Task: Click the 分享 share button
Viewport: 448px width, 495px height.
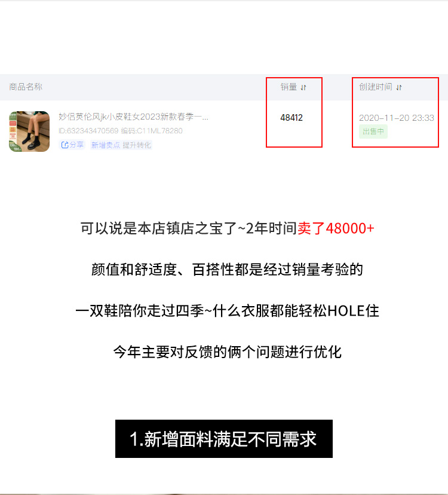Action: [72, 145]
